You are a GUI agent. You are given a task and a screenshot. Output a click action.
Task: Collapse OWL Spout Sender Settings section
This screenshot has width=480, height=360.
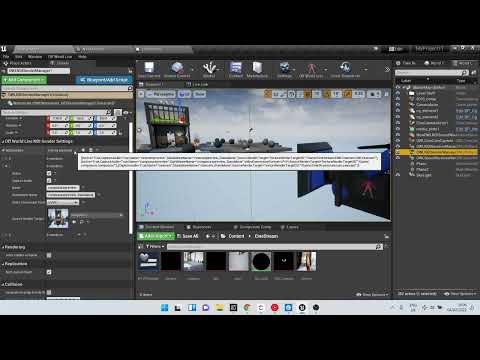(x=37, y=141)
